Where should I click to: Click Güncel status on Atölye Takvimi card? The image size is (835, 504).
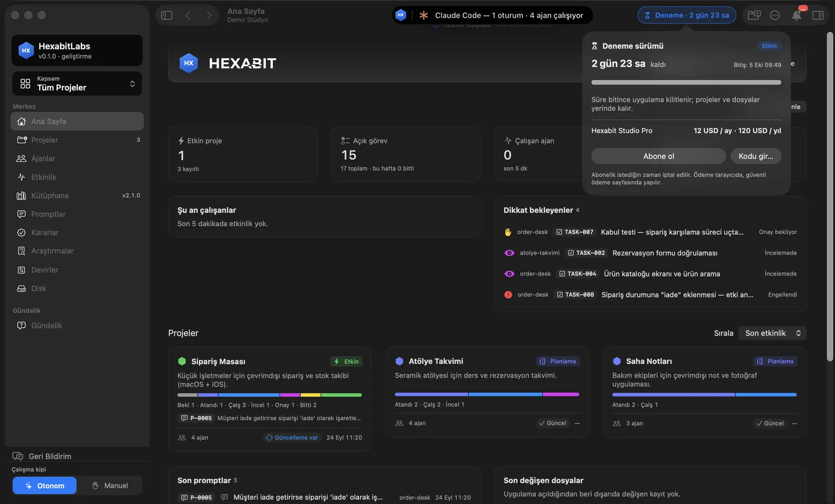[x=553, y=423]
